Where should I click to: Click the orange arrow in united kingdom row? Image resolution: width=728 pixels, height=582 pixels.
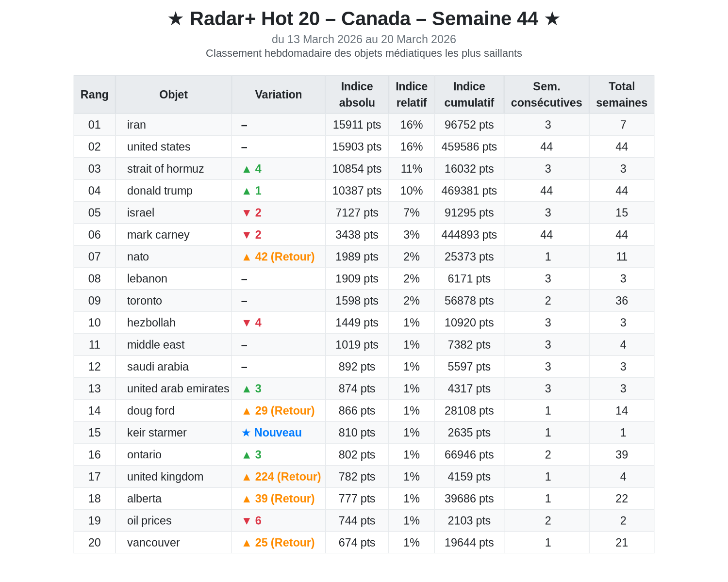[x=247, y=477]
